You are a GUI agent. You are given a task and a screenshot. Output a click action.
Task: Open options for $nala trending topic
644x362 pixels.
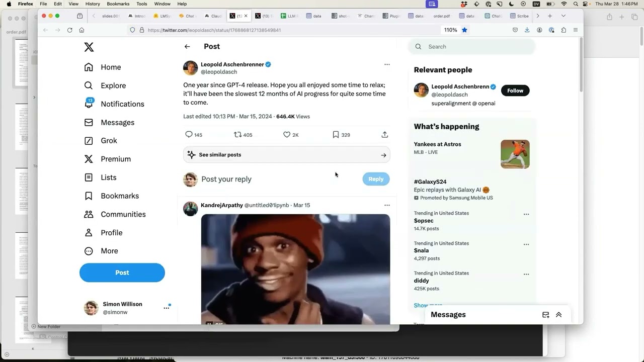[x=526, y=244]
